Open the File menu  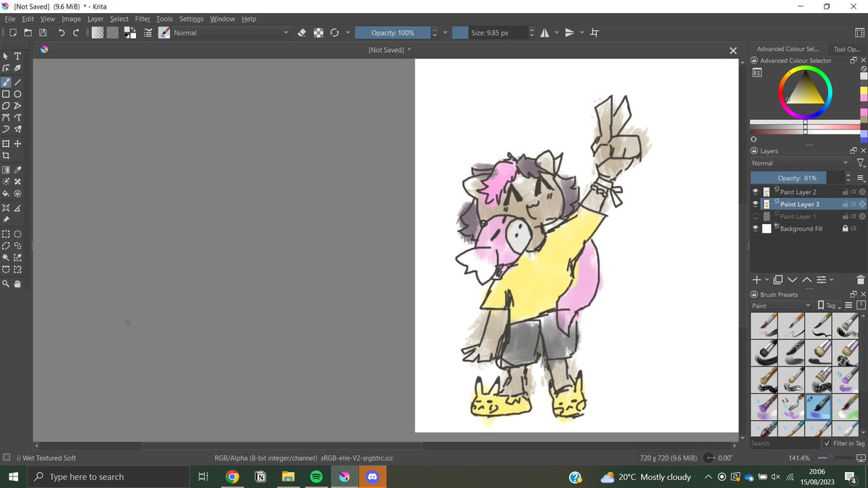[x=11, y=19]
